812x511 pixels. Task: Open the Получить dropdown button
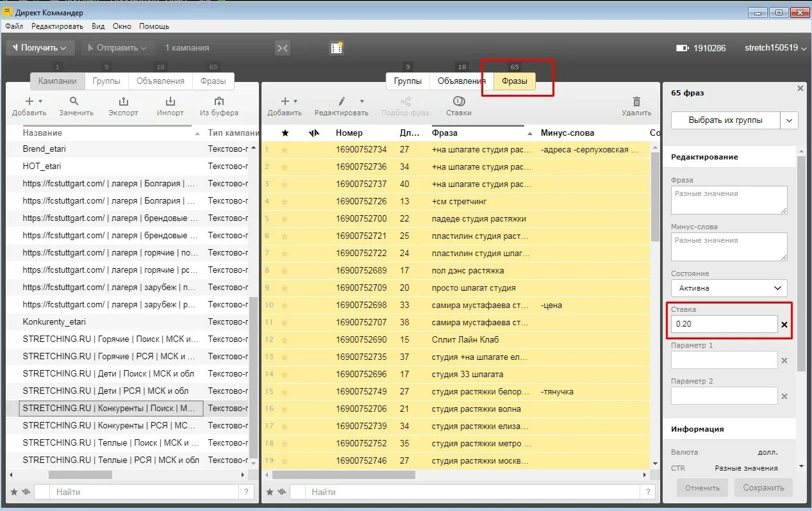click(x=40, y=48)
